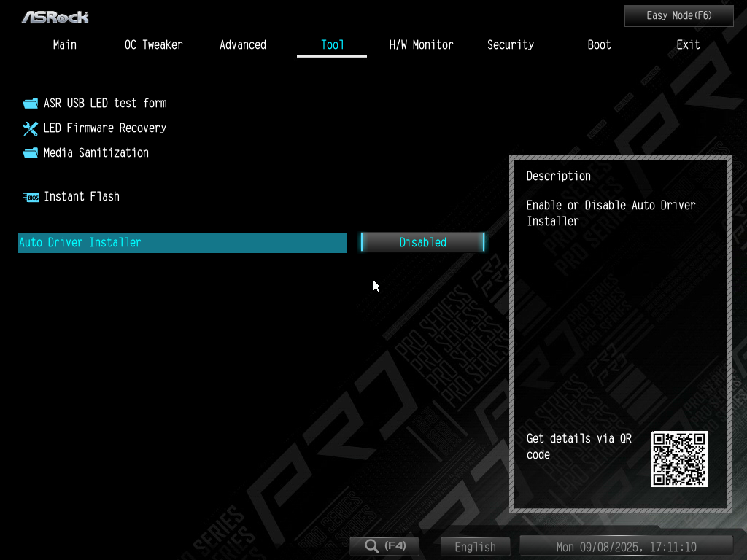Screen dimensions: 747x560
Task: Click the ASRock logo
Action: pos(55,16)
